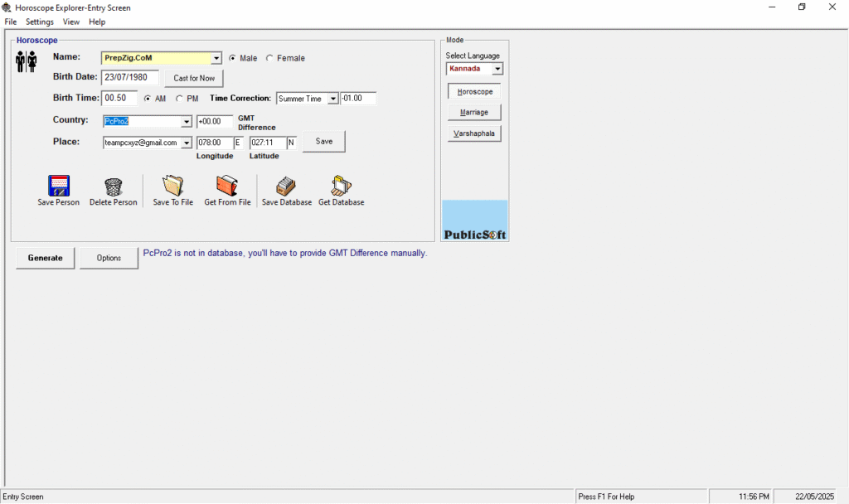849x504 pixels.
Task: Select the Female radio button
Action: click(269, 58)
